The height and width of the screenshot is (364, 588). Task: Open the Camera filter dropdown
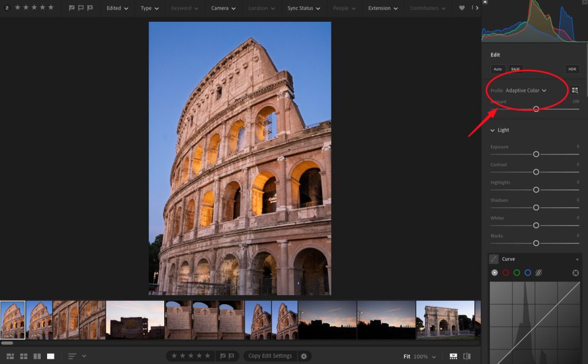(x=223, y=8)
